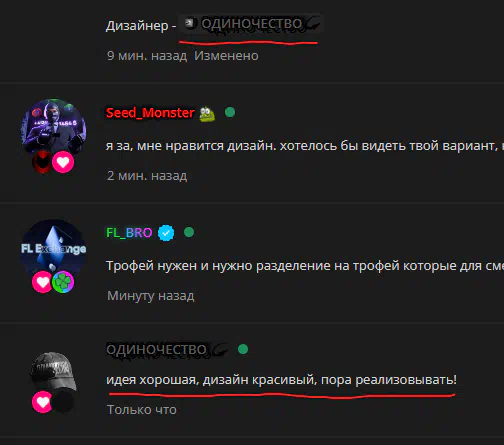
Task: Click the red-black badge under Seed_Monster's avatar
Action: pos(42,162)
